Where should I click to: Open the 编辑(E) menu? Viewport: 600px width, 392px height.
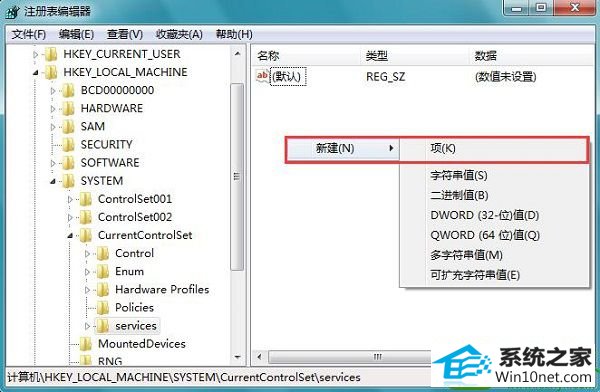coord(76,34)
